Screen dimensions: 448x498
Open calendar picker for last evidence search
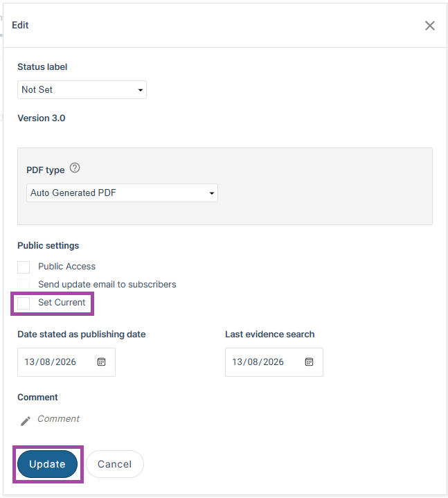point(309,362)
